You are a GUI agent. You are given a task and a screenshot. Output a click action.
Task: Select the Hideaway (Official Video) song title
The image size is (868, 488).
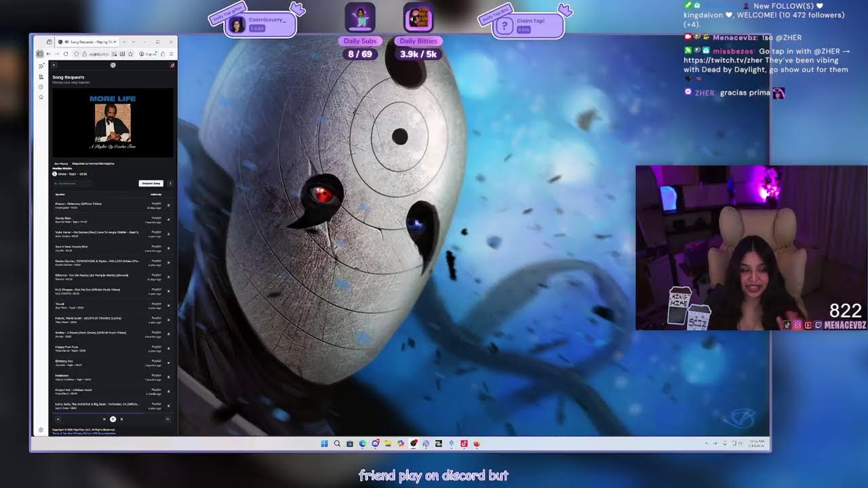point(78,203)
